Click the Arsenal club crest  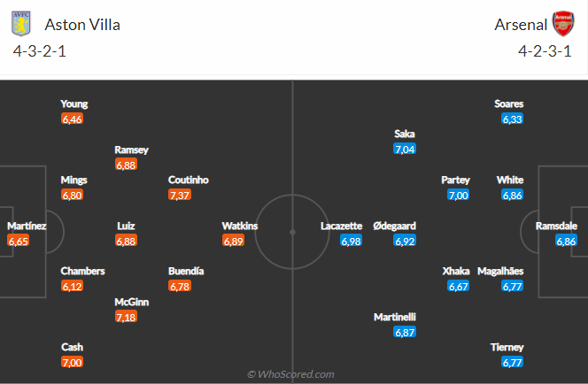(563, 24)
